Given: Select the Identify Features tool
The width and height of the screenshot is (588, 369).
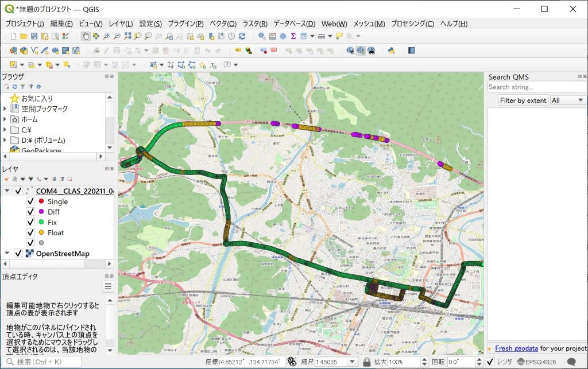Looking at the screenshot, I should (261, 36).
